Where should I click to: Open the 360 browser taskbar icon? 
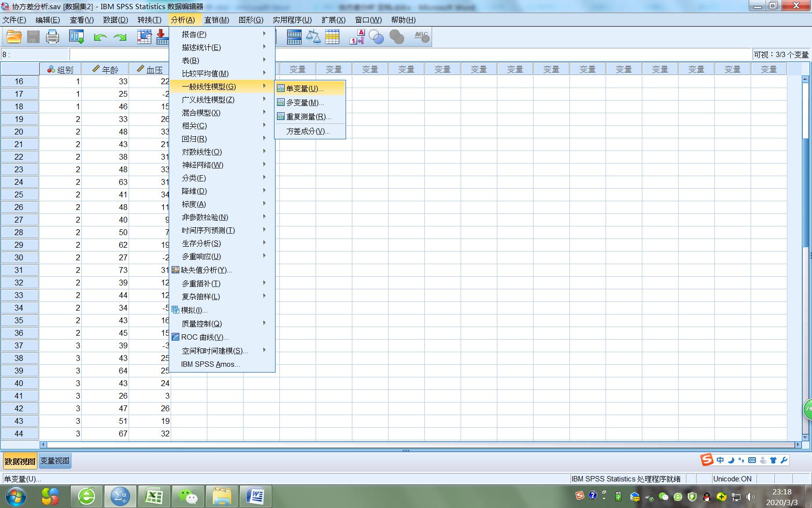point(87,496)
